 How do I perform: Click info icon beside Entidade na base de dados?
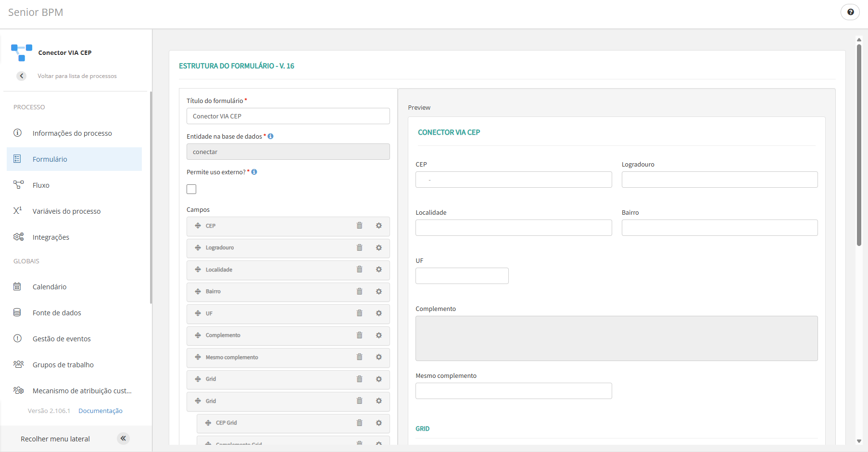pyautogui.click(x=271, y=136)
